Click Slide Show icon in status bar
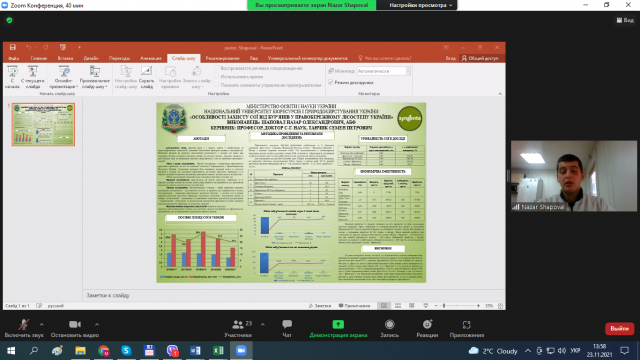 [x=425, y=305]
